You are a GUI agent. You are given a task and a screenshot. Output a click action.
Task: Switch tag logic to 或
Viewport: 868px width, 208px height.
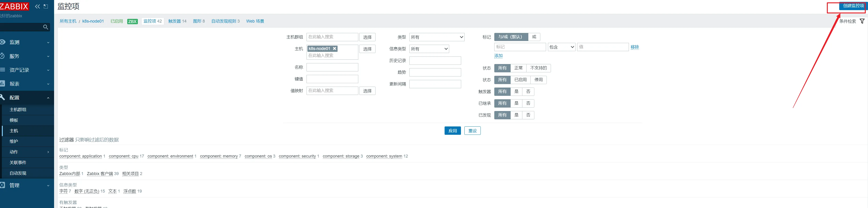click(x=534, y=37)
